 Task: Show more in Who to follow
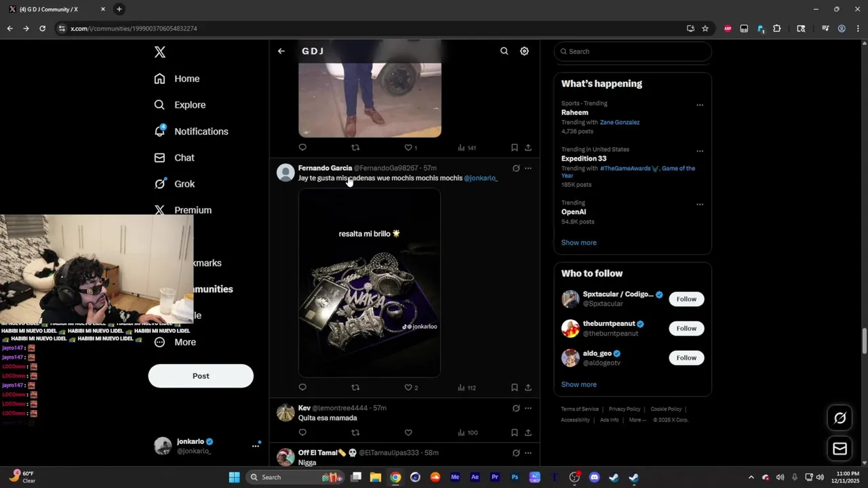point(578,384)
